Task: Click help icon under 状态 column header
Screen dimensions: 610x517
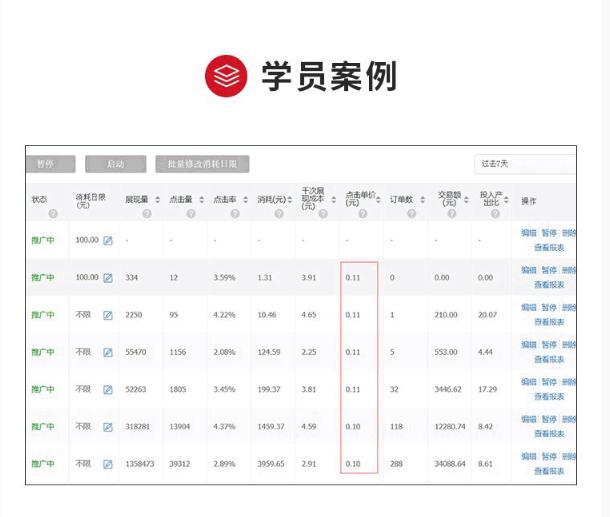Action: [x=52, y=213]
